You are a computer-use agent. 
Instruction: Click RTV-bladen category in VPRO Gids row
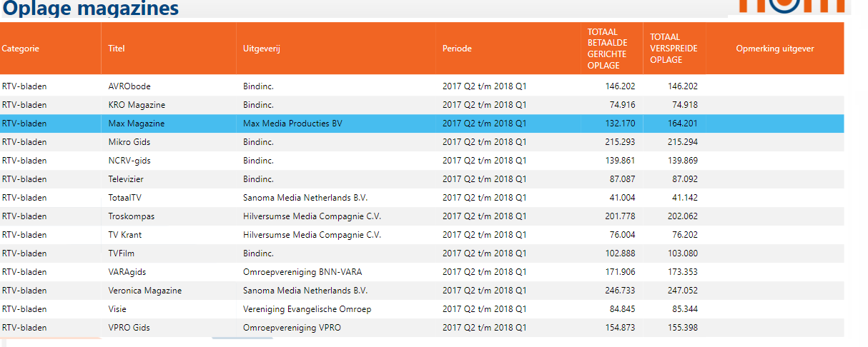(24, 328)
